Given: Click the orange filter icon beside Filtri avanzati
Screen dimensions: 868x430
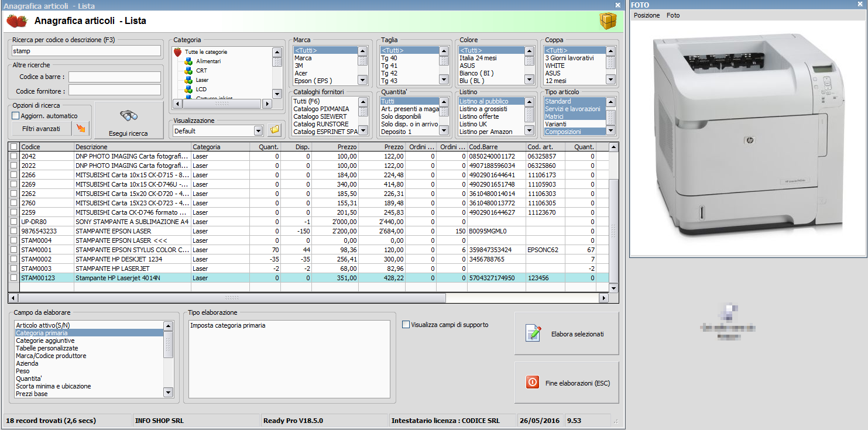Looking at the screenshot, I should pyautogui.click(x=81, y=128).
